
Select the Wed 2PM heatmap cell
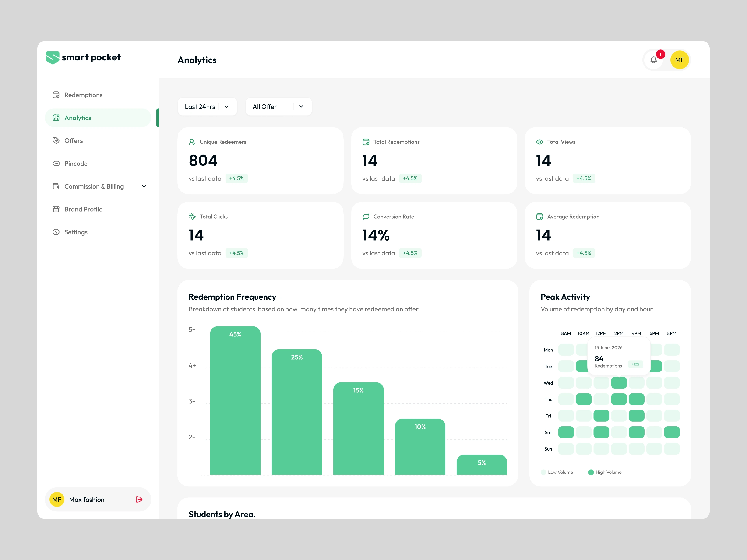point(619,382)
